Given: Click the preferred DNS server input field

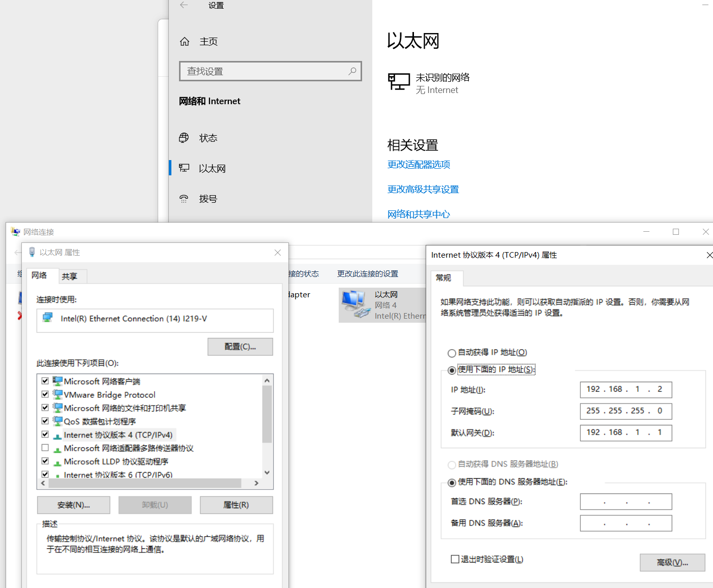Looking at the screenshot, I should tap(626, 502).
